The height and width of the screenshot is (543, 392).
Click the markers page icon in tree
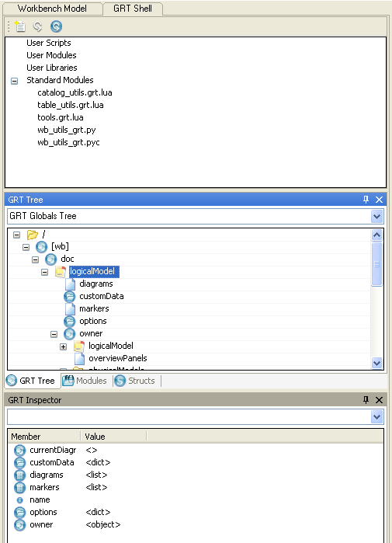coord(70,309)
